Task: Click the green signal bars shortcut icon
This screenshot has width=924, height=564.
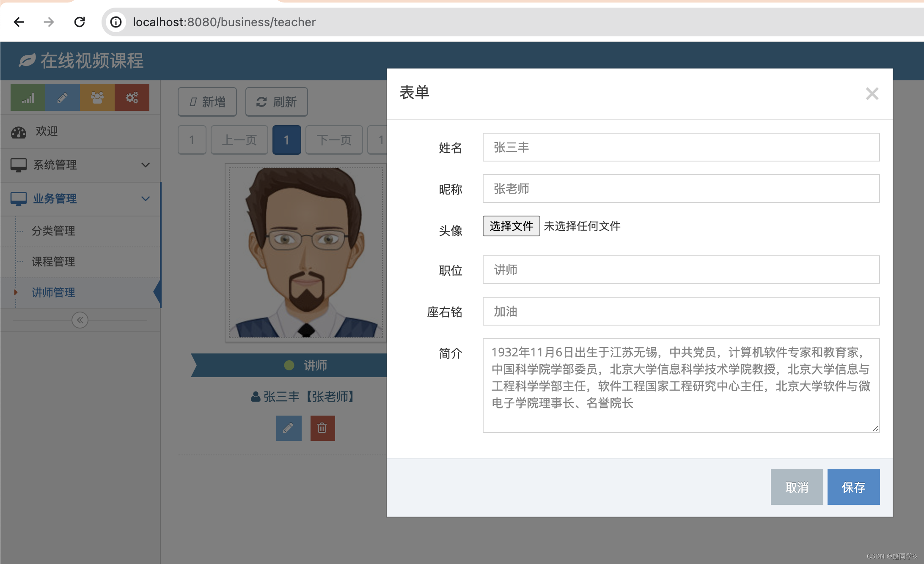Action: click(28, 98)
